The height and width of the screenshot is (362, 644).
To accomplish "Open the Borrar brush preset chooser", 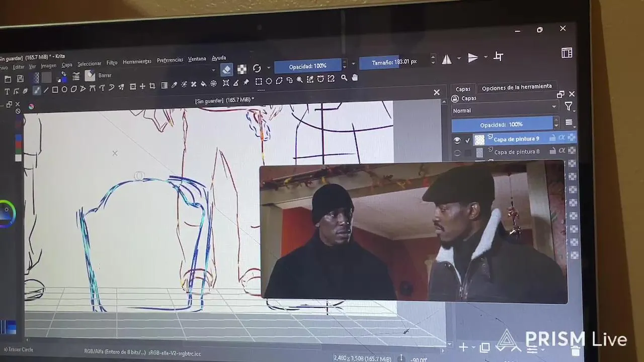I will tap(90, 75).
